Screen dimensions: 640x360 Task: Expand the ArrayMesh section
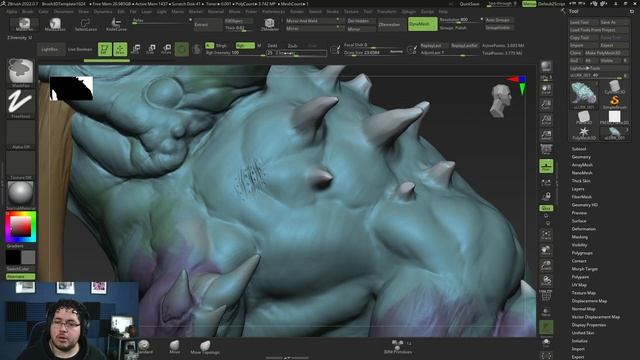point(582,165)
